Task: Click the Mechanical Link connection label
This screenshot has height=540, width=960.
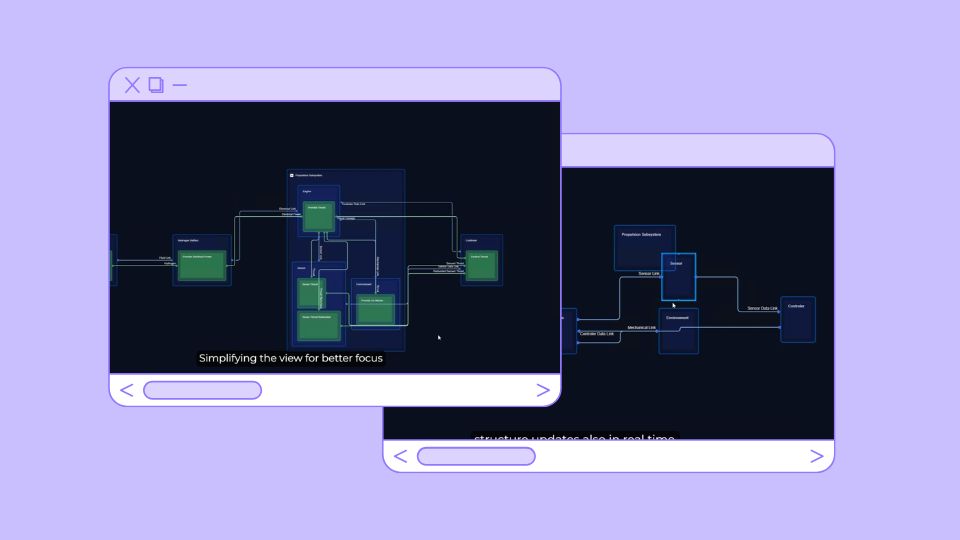Action: pyautogui.click(x=641, y=327)
